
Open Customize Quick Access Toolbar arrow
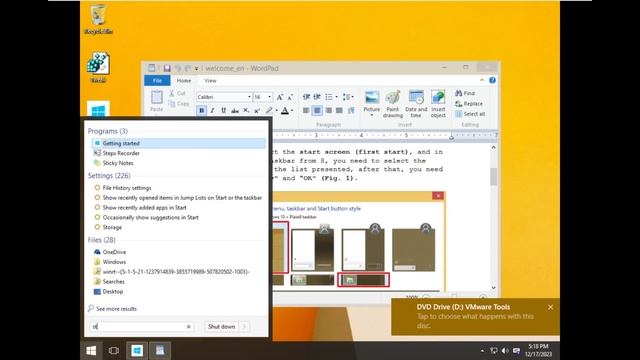(x=196, y=69)
